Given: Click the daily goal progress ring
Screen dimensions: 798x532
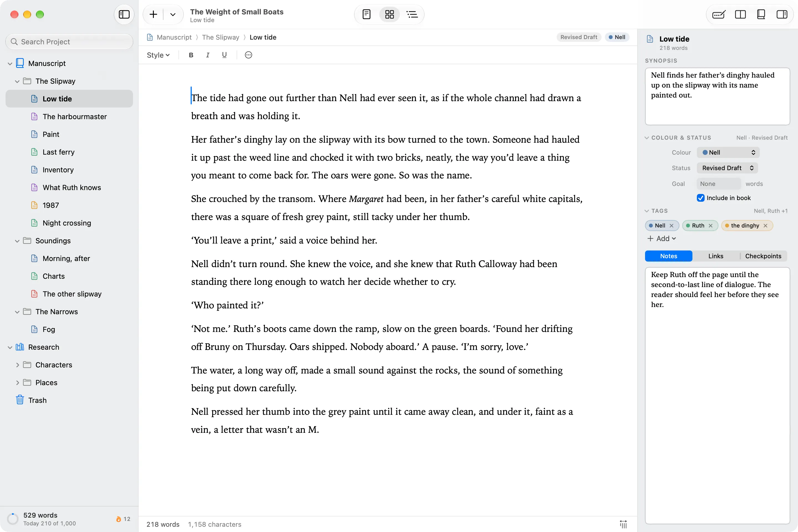Looking at the screenshot, I should [x=13, y=519].
